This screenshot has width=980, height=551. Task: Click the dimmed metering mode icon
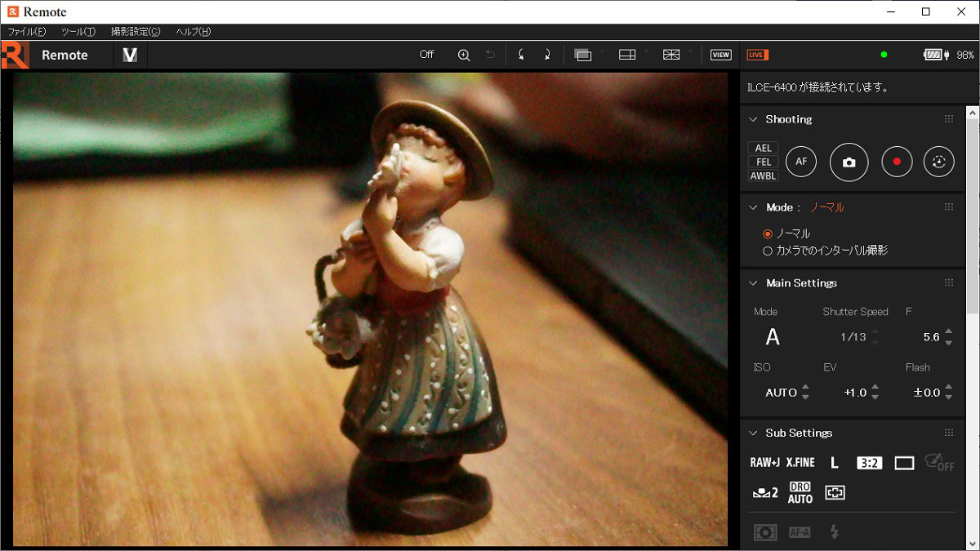(765, 532)
